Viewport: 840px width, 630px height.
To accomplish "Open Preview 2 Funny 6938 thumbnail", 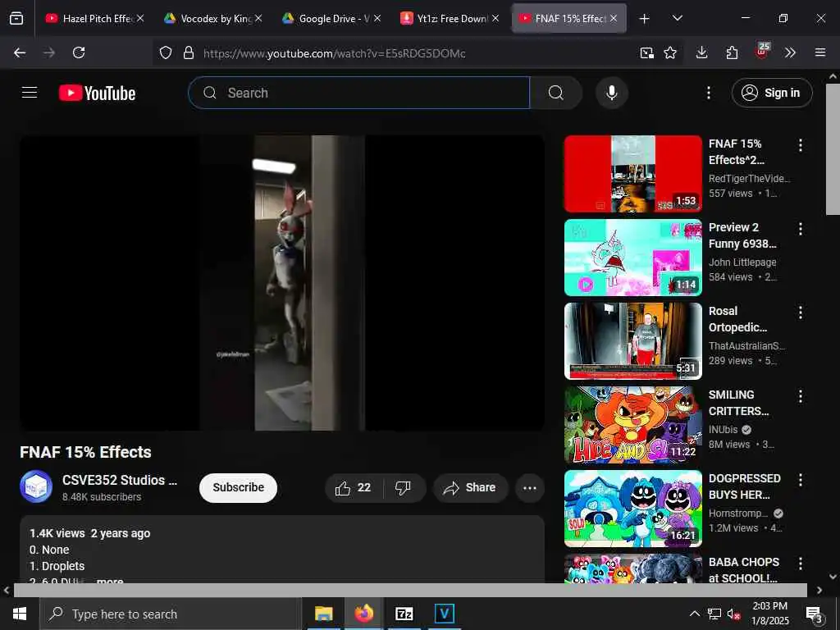I will pos(632,257).
